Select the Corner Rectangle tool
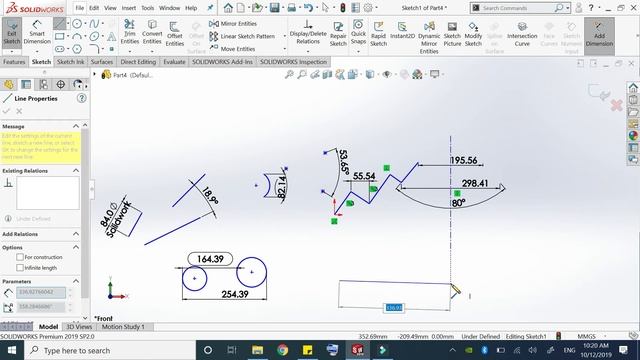 (60, 37)
